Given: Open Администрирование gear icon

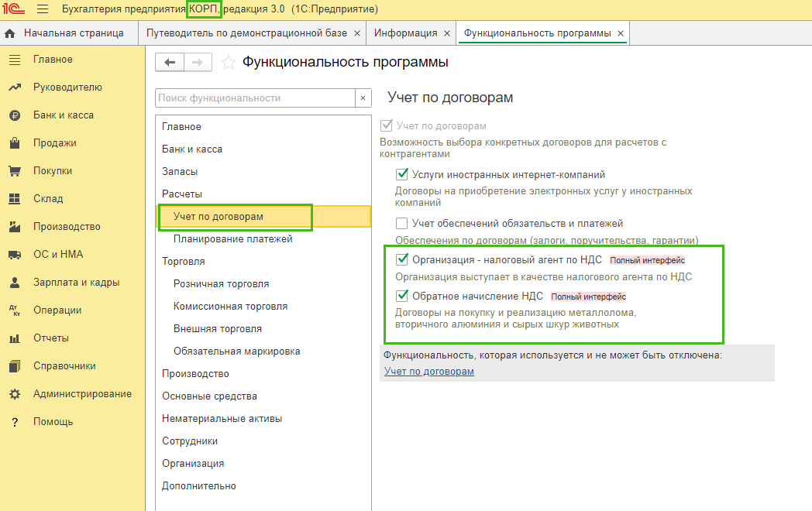Looking at the screenshot, I should point(15,394).
